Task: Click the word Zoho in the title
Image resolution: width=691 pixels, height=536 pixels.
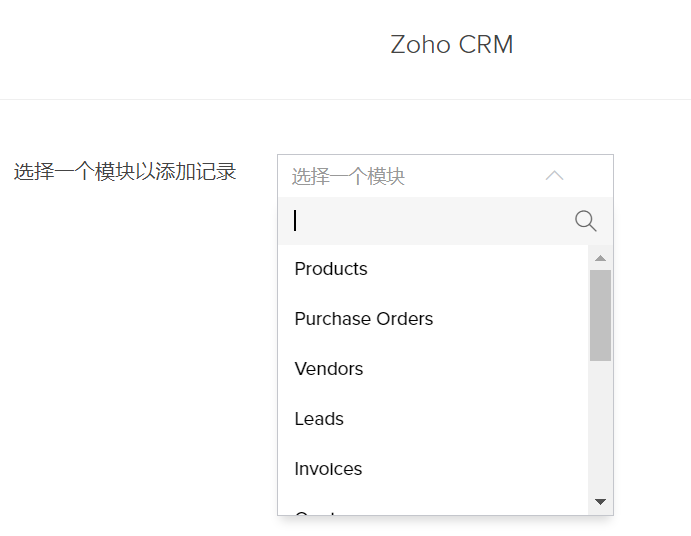Action: tap(420, 45)
